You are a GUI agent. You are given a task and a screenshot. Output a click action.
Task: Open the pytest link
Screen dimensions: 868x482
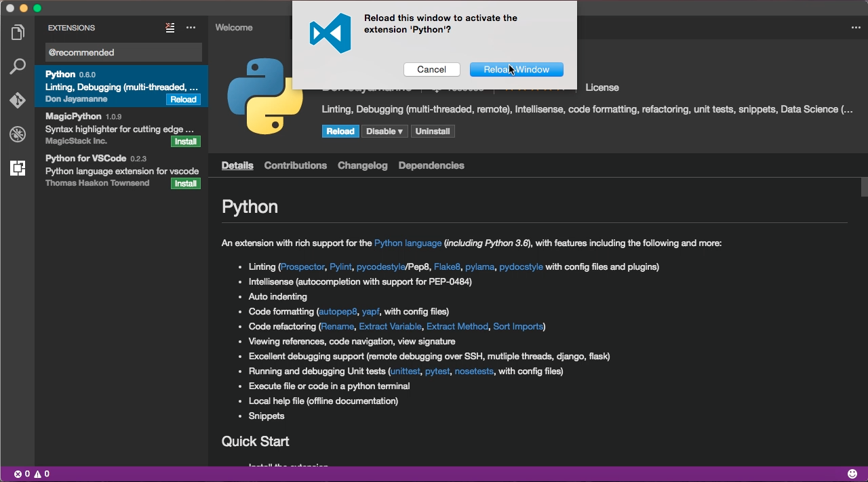pyautogui.click(x=437, y=371)
